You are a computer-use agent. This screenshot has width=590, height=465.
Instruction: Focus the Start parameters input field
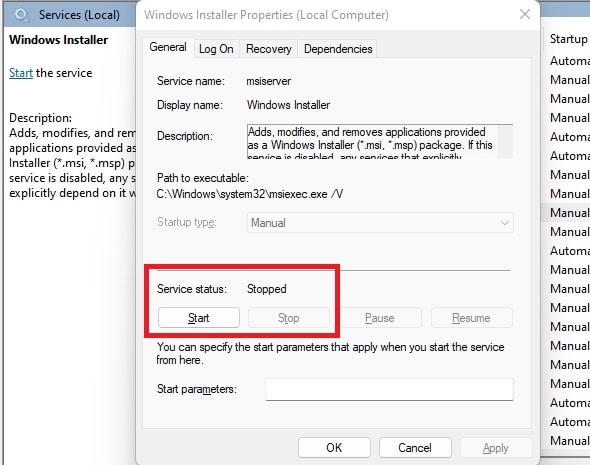coord(389,389)
